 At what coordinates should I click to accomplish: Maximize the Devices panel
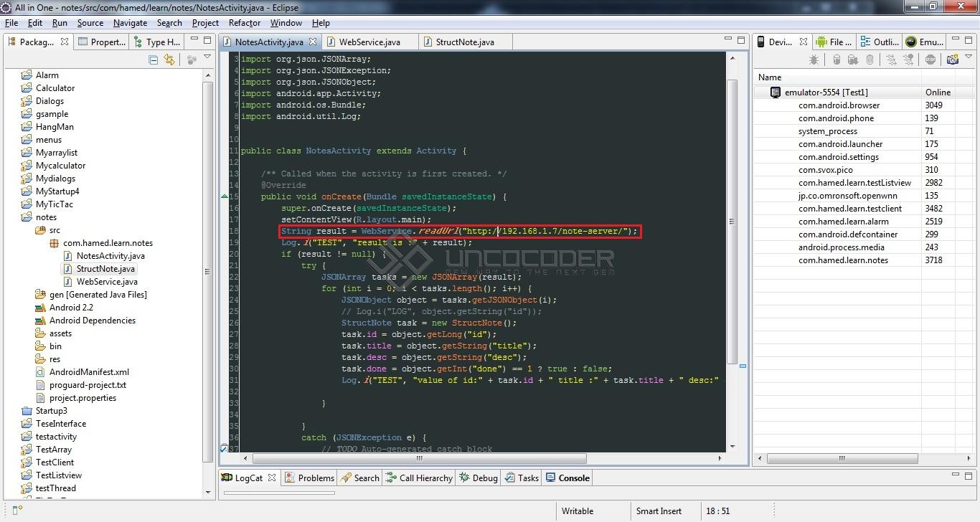[x=969, y=41]
